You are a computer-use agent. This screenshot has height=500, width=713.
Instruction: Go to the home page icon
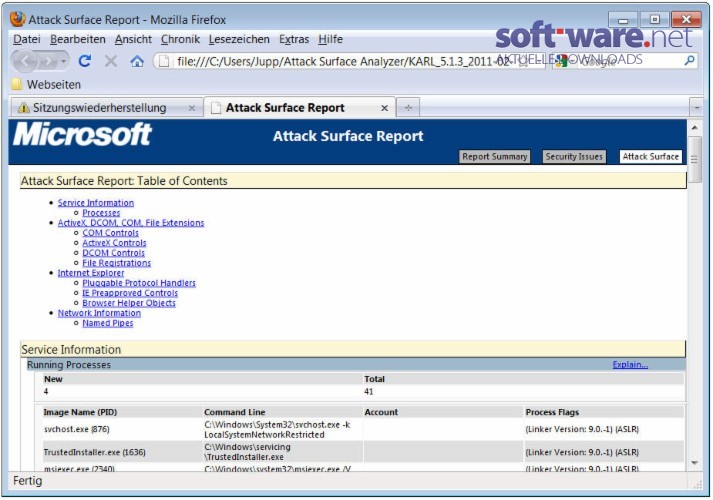click(x=137, y=61)
